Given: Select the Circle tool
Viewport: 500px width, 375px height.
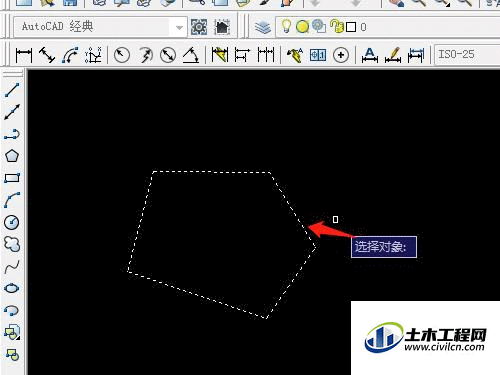Looking at the screenshot, I should click(x=12, y=222).
